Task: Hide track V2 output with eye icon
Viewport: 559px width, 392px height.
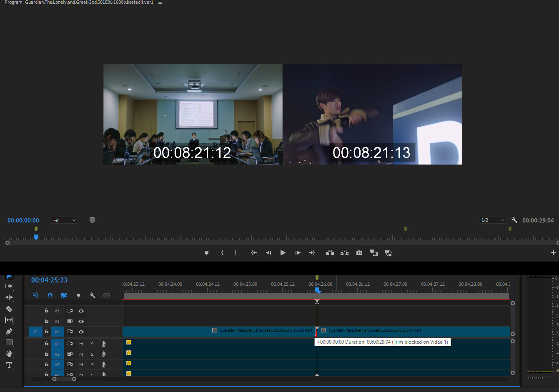Action: pyautogui.click(x=81, y=321)
